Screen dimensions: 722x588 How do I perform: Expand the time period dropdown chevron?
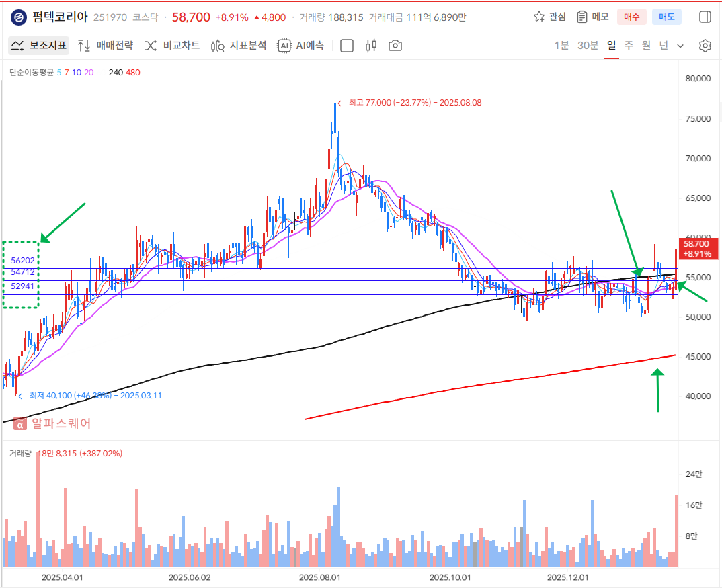(x=680, y=46)
